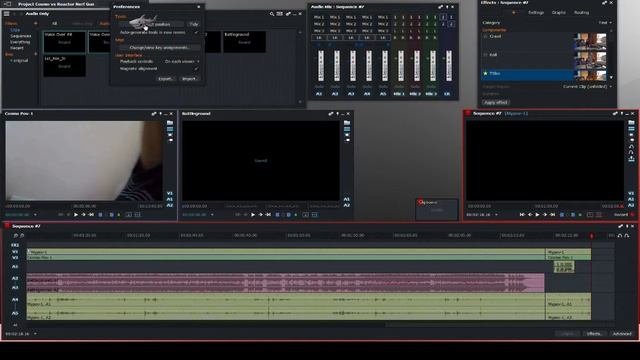
Task: Click the search icon in the bin panel
Action: [272, 14]
